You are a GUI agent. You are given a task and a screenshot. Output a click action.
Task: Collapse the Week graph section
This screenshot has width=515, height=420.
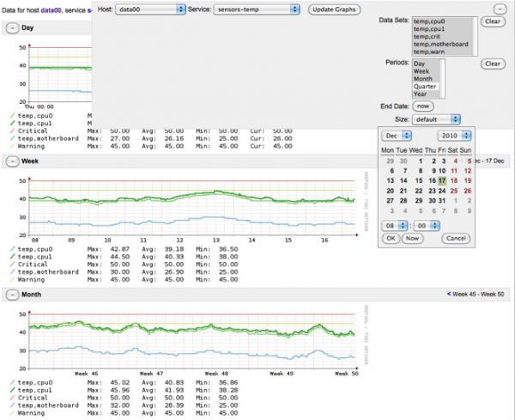pyautogui.click(x=12, y=161)
